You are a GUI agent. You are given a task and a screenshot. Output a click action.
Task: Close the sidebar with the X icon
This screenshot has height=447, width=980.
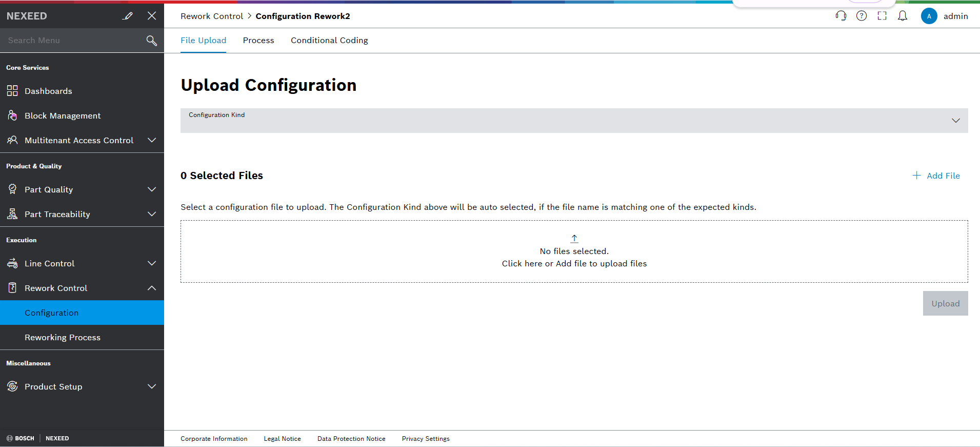click(152, 16)
